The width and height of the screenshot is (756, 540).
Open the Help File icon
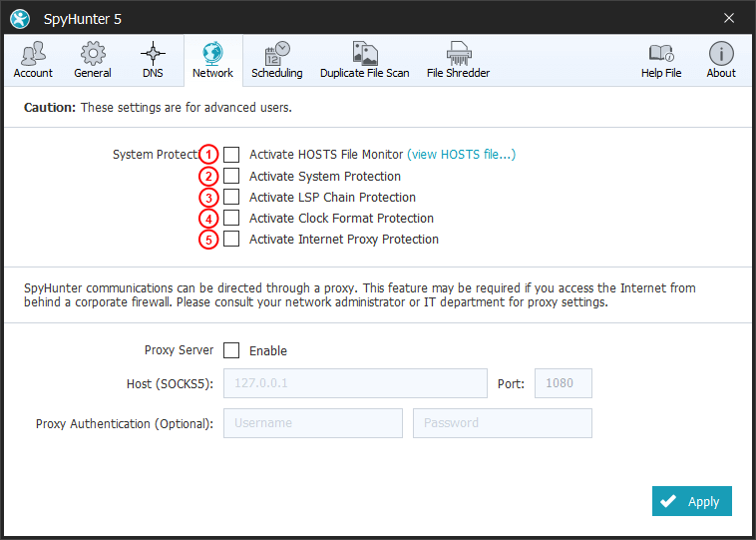(661, 54)
